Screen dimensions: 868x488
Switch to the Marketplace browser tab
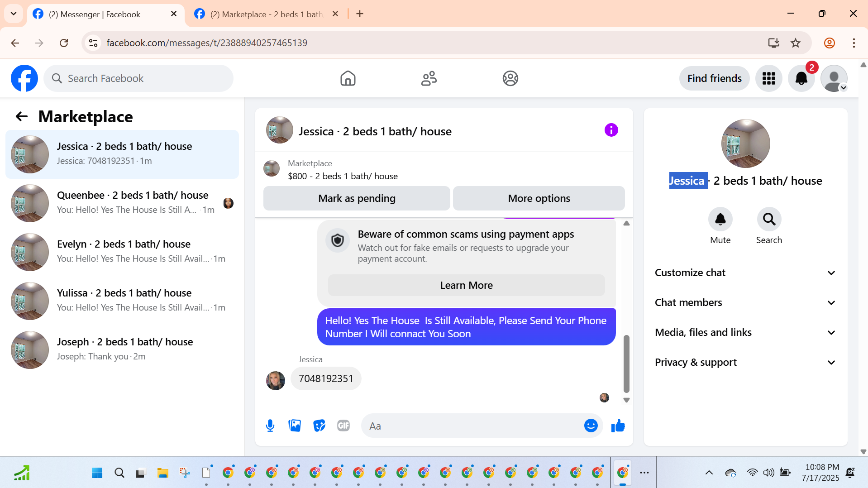tap(266, 14)
